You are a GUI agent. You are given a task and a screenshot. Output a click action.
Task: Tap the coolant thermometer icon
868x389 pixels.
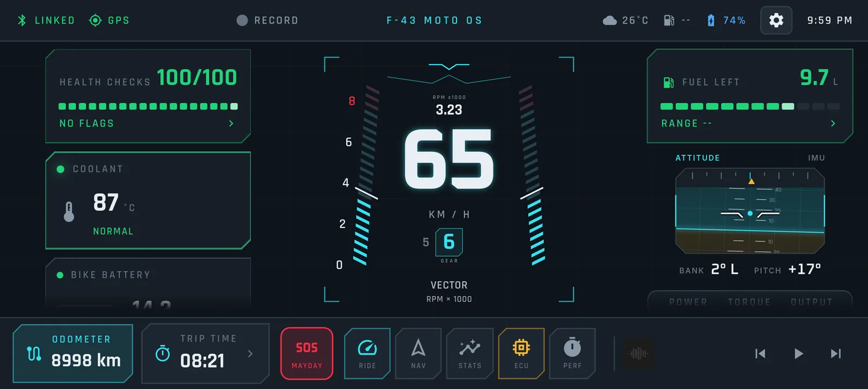(69, 211)
